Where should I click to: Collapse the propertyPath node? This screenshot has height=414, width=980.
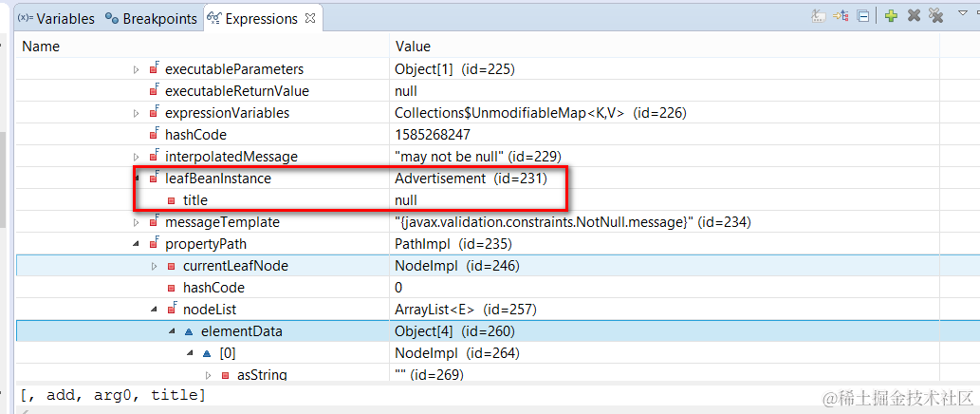click(137, 244)
